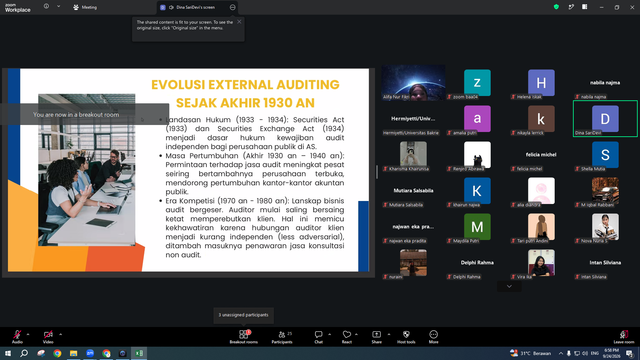Open view options on Dina SariDevi's screen tab
Image resolution: width=640 pixels, height=360 pixels.
[232, 7]
